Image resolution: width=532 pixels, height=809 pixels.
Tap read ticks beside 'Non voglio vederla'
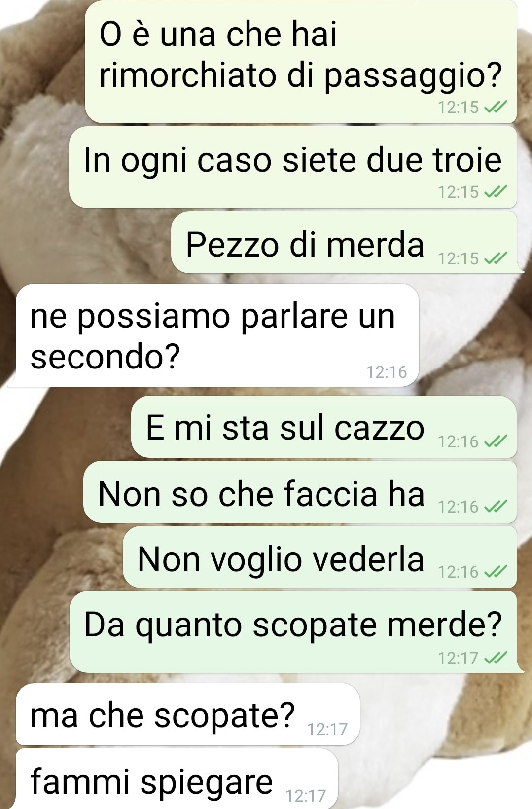click(x=496, y=572)
